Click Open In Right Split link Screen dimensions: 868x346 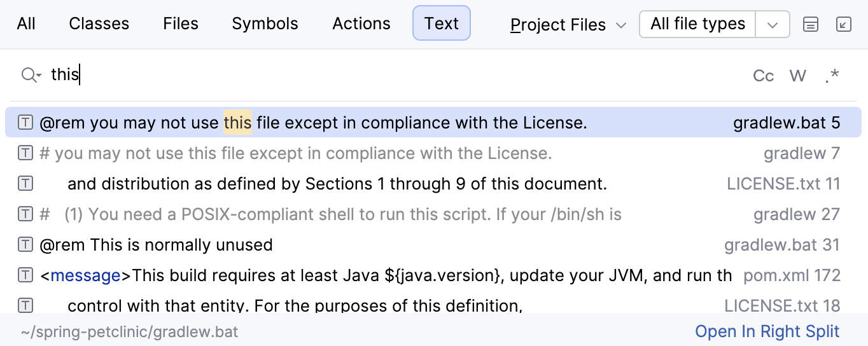click(767, 331)
